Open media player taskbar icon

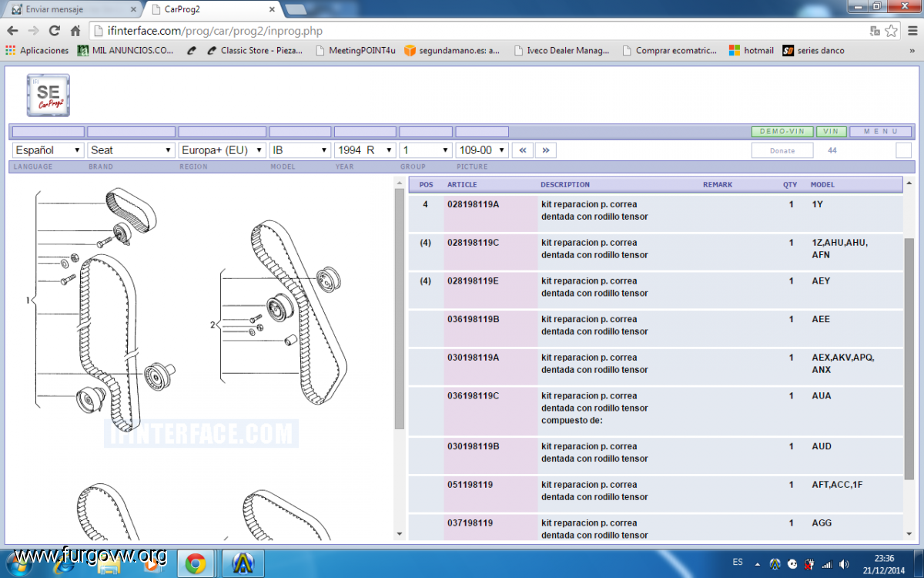click(x=152, y=565)
